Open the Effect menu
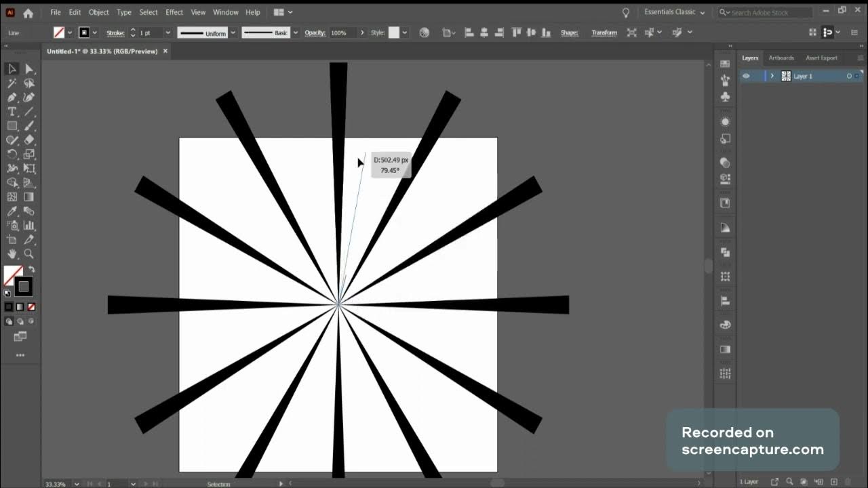 point(174,12)
